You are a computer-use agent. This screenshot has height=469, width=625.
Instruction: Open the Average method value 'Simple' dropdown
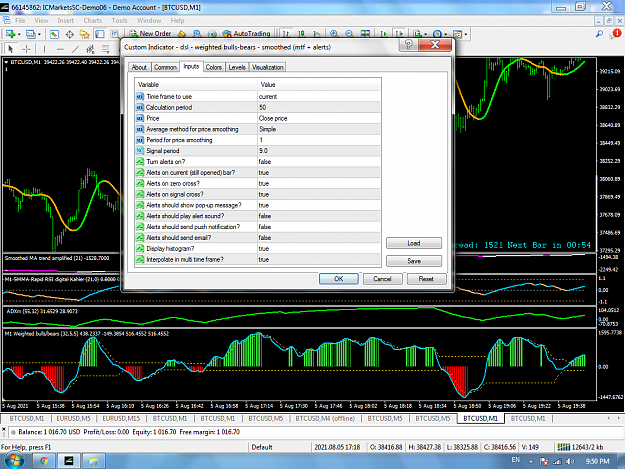pos(319,129)
